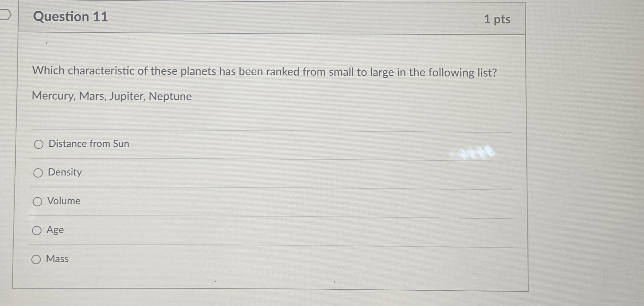
Task: Click the Mass answer label
Action: (57, 259)
